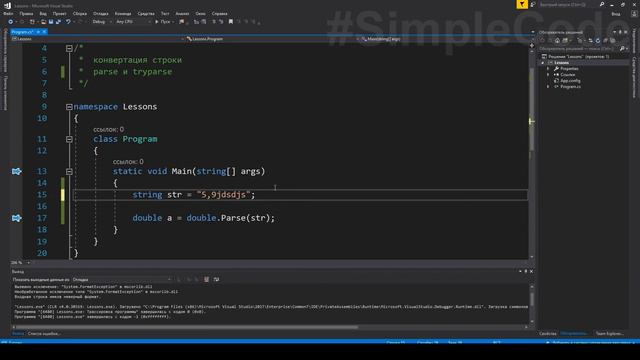Click the Save All toolbar icon
This screenshot has width=640, height=360.
58,22
